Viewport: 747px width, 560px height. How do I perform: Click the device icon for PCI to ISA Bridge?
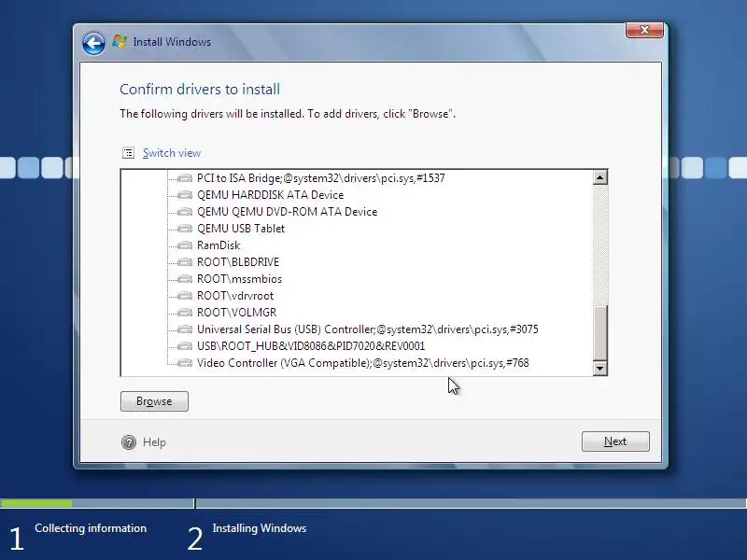coord(184,178)
